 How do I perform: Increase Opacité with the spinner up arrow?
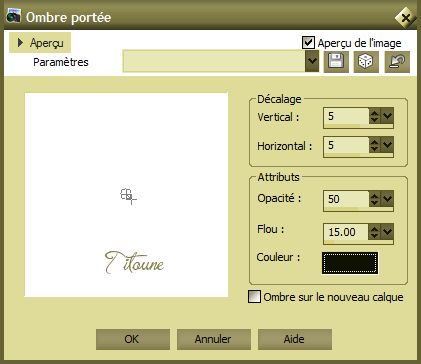[x=375, y=195]
